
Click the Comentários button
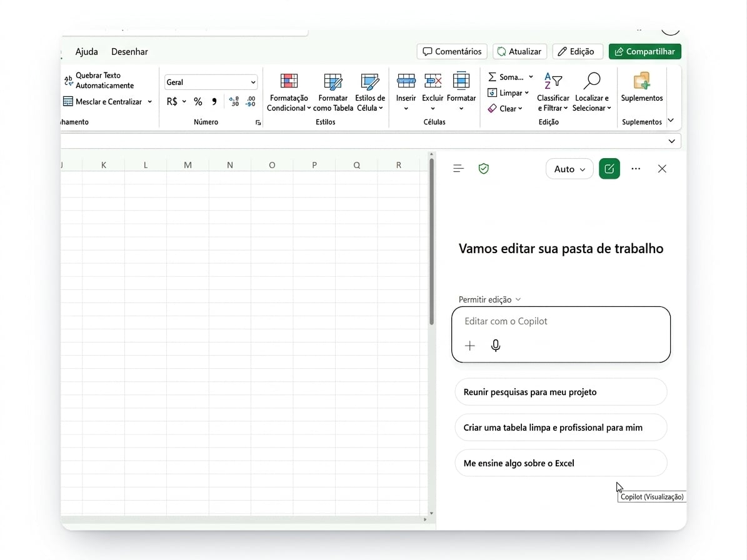pyautogui.click(x=452, y=51)
